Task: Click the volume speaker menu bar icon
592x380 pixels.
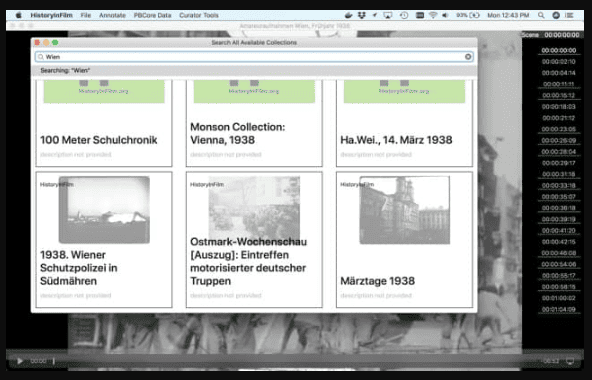Action: coord(445,15)
